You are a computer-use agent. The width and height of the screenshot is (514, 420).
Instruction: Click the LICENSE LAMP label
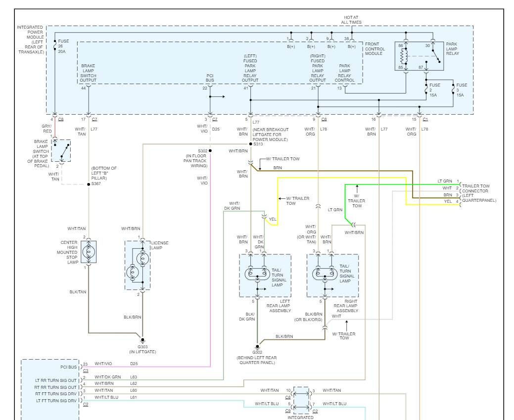(x=160, y=245)
